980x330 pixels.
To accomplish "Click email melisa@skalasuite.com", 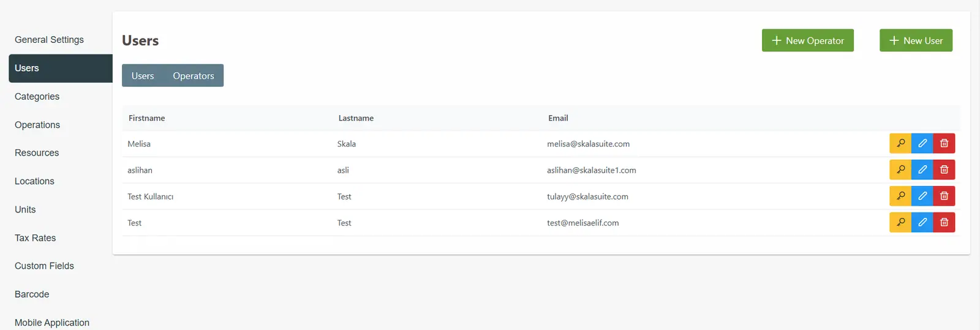I will coord(588,144).
